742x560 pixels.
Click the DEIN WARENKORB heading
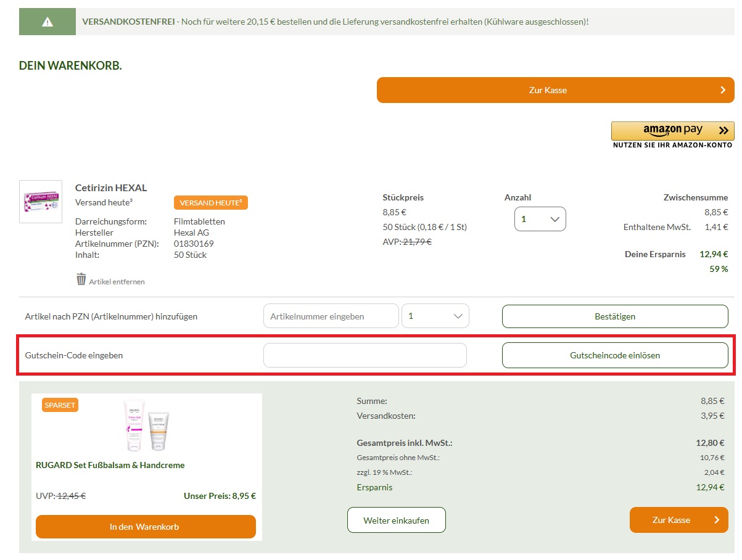pos(70,65)
